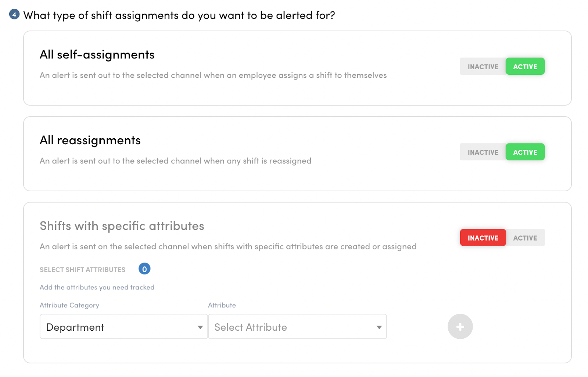This screenshot has height=377, width=588.
Task: Click the All self-assignments heading
Action: (x=97, y=54)
